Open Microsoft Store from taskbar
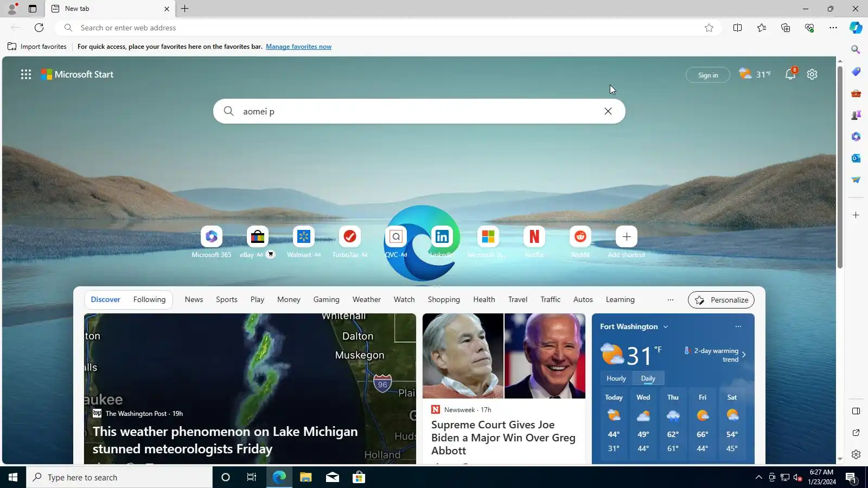Image resolution: width=868 pixels, height=488 pixels. [359, 477]
